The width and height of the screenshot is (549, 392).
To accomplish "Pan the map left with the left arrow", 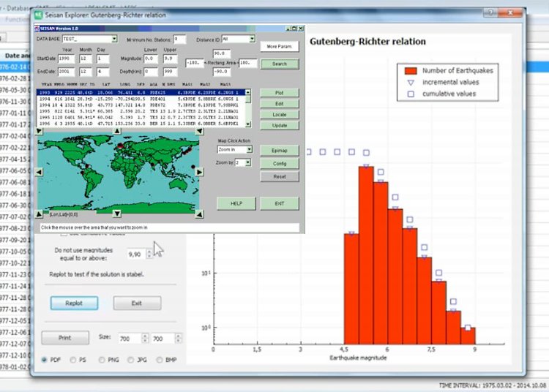I will pyautogui.click(x=39, y=172).
